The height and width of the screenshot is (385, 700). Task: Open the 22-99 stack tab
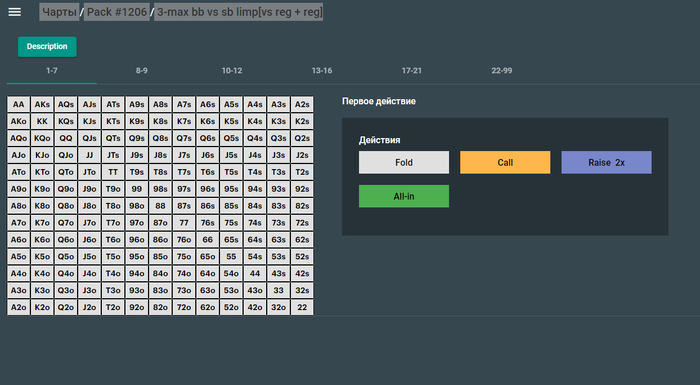click(x=502, y=71)
